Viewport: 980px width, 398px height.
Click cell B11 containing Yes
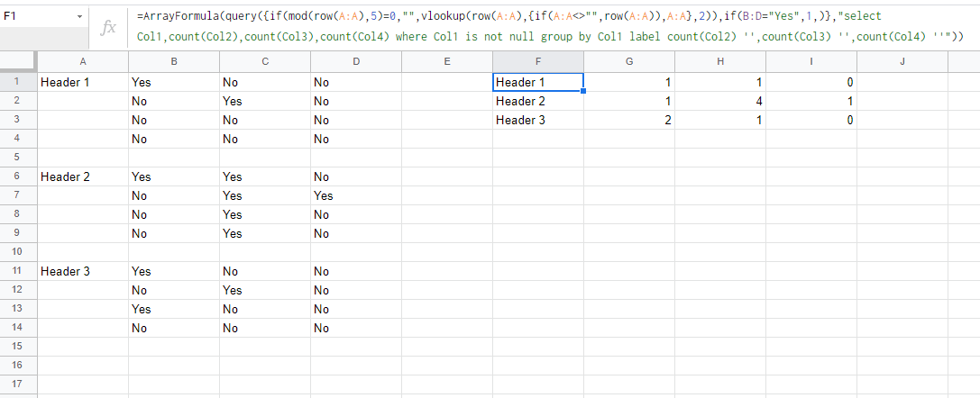(174, 271)
